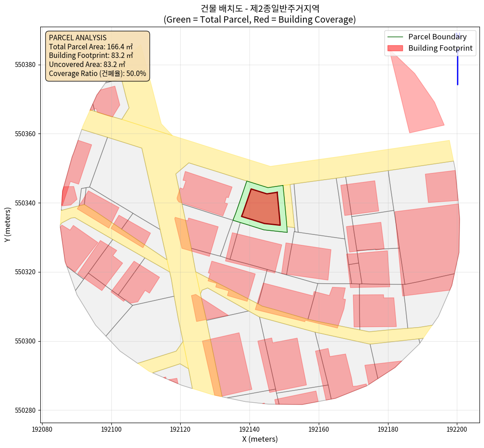Select the "Coverage Ratio (건폐율): 50.0%" text
This screenshot has height=448, width=484.
97,73
